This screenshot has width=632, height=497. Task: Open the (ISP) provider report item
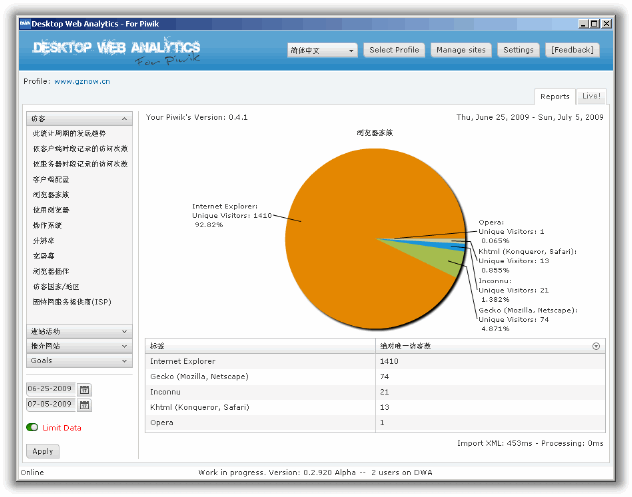72,302
